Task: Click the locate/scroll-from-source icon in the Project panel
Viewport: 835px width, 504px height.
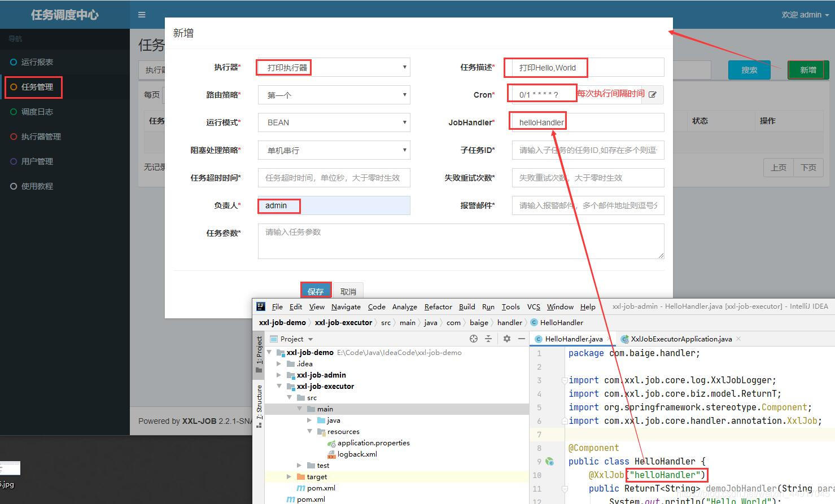Action: [474, 339]
